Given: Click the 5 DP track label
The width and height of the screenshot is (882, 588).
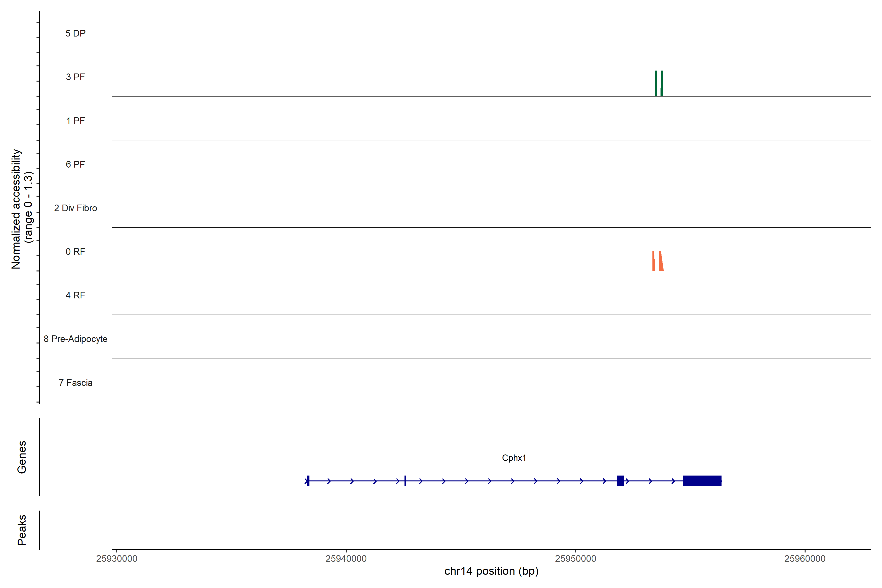Looking at the screenshot, I should 75,33.
